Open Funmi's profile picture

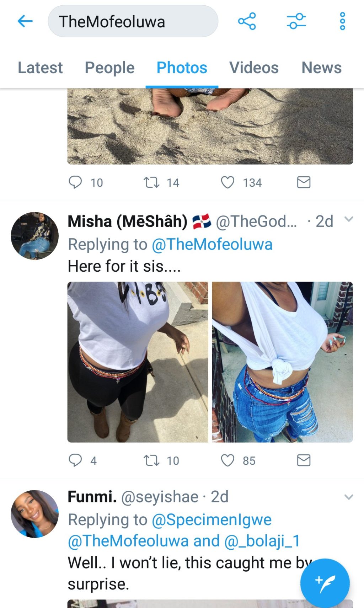point(34,514)
